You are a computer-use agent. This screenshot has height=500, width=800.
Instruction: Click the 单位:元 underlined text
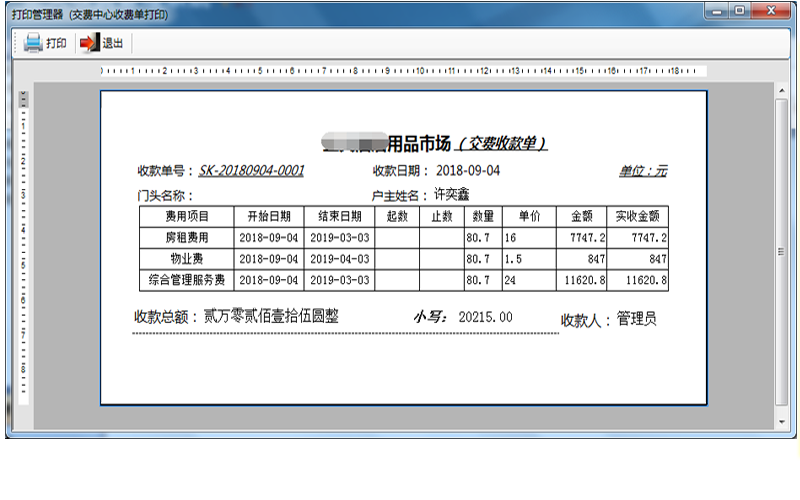tap(642, 171)
